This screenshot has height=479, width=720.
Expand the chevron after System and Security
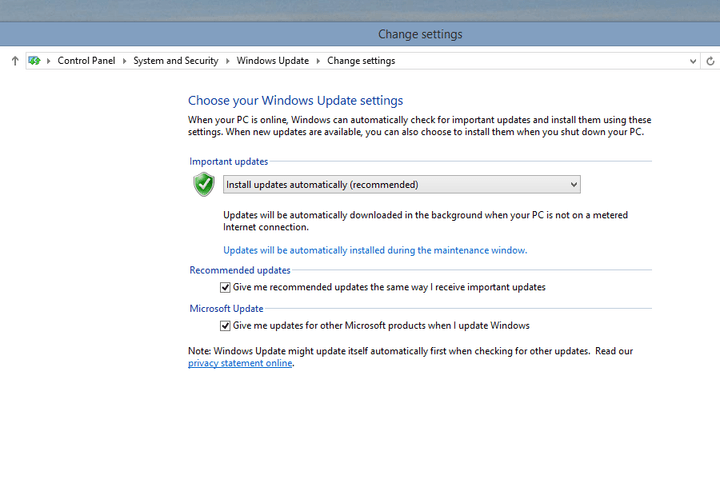tap(227, 61)
